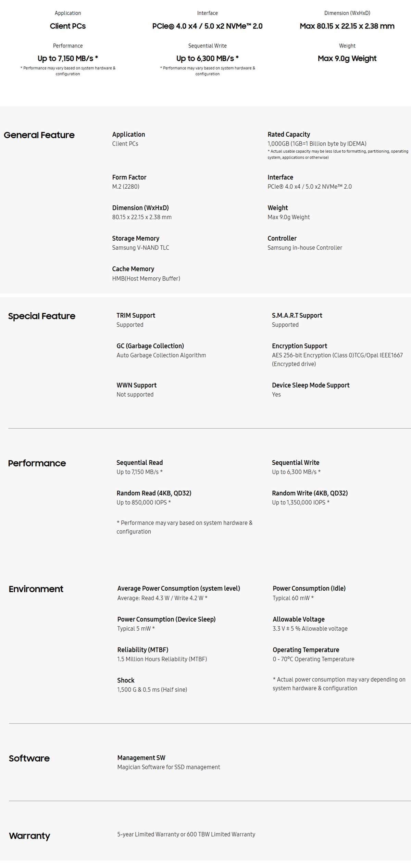
Task: Click the Random Write (4KB, QD32) label
Action: (310, 493)
